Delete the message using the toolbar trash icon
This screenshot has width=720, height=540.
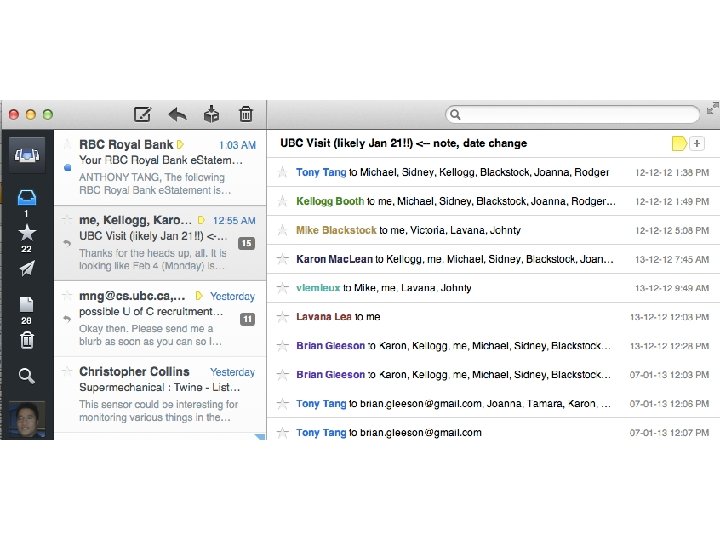point(246,114)
